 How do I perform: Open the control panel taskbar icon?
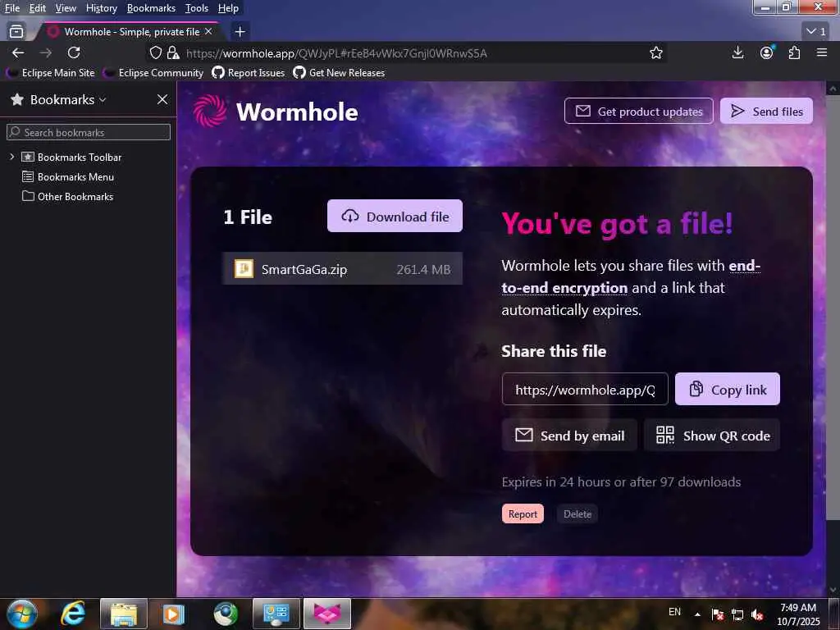click(x=276, y=614)
